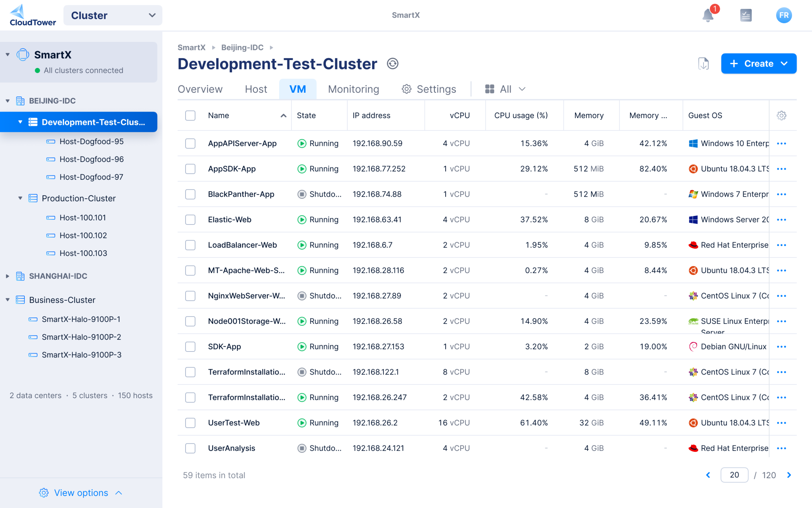Viewport: 812px width, 508px height.
Task: Check the UserTest-Web row checkbox
Action: [190, 423]
